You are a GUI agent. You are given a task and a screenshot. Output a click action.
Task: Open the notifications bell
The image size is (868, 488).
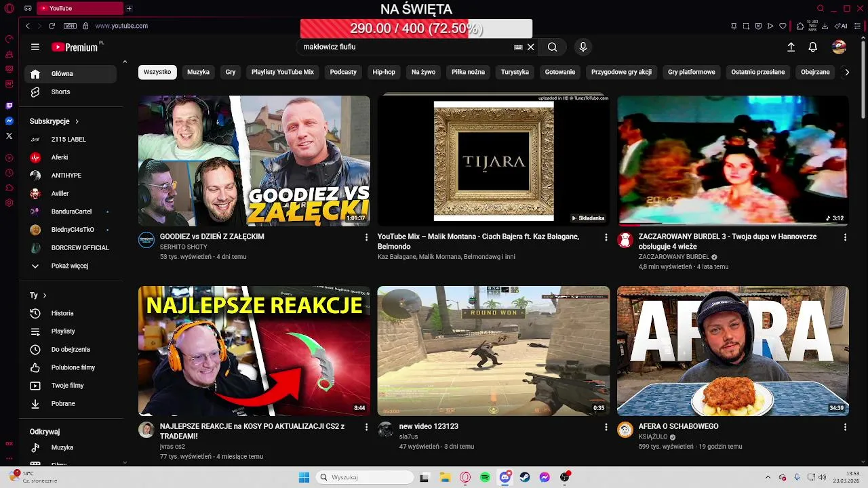coord(812,47)
